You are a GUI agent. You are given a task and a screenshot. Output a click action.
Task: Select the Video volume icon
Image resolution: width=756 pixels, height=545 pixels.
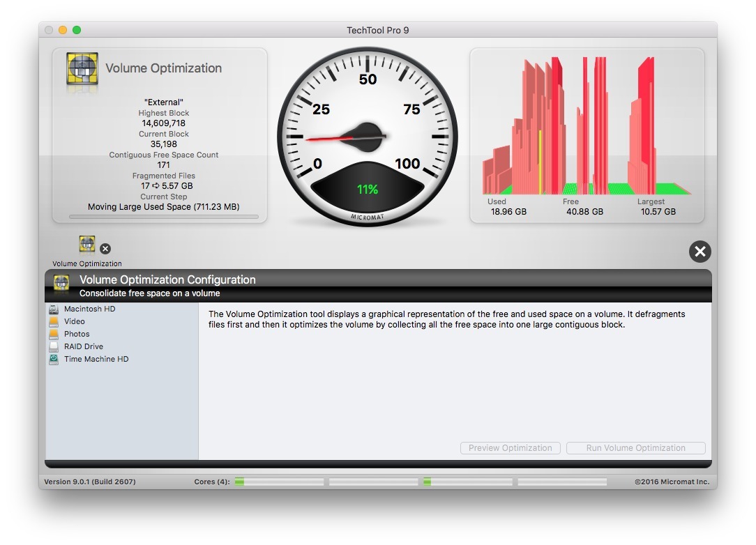[54, 321]
